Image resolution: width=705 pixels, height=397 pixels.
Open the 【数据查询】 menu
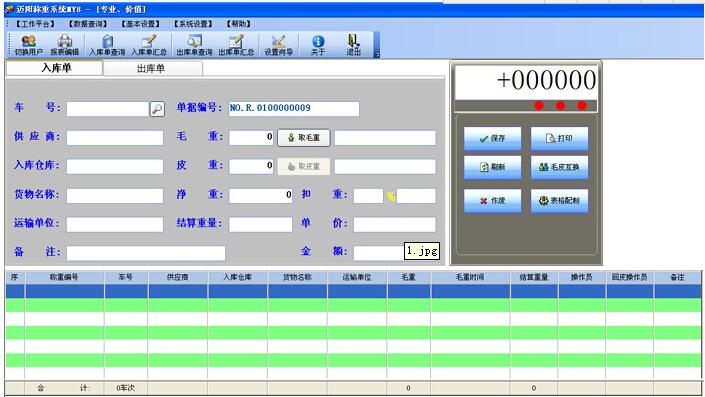click(x=88, y=24)
